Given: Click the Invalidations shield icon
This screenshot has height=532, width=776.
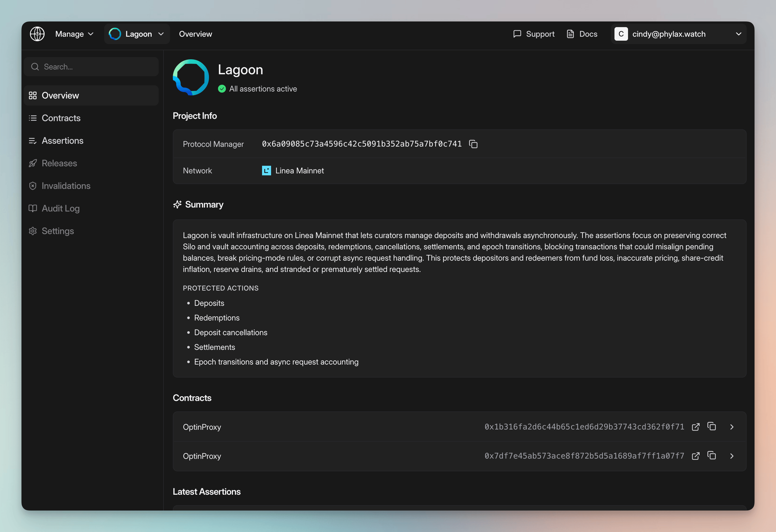Looking at the screenshot, I should click(x=33, y=186).
